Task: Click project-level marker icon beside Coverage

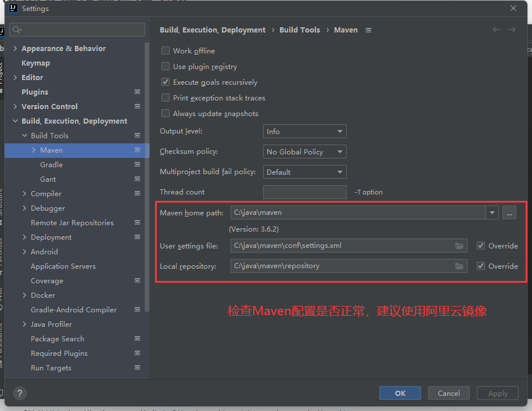Action: coord(138,281)
